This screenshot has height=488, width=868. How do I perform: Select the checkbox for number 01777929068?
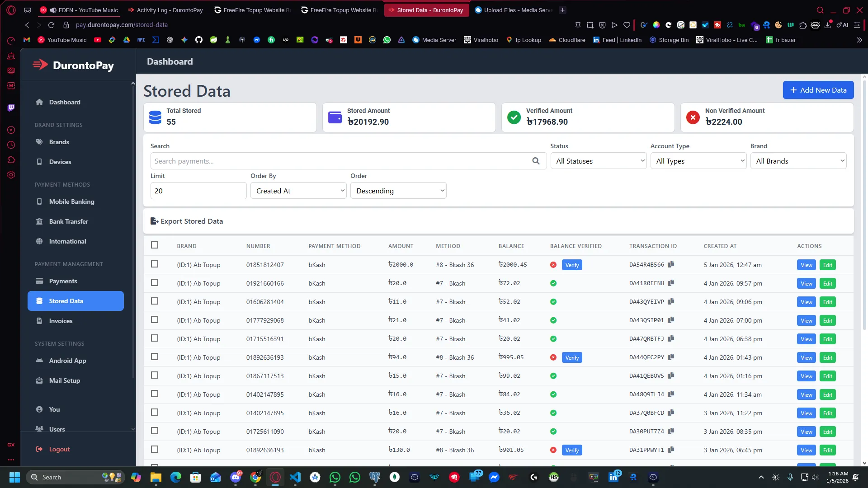click(155, 319)
